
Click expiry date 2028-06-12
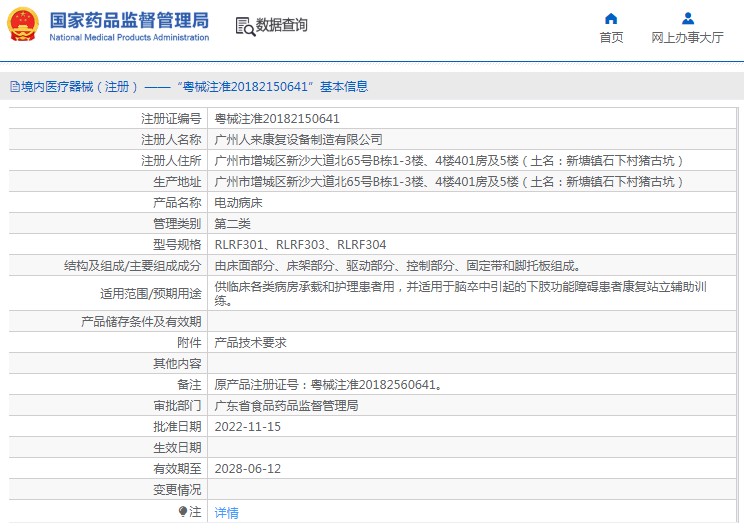pyautogui.click(x=248, y=469)
